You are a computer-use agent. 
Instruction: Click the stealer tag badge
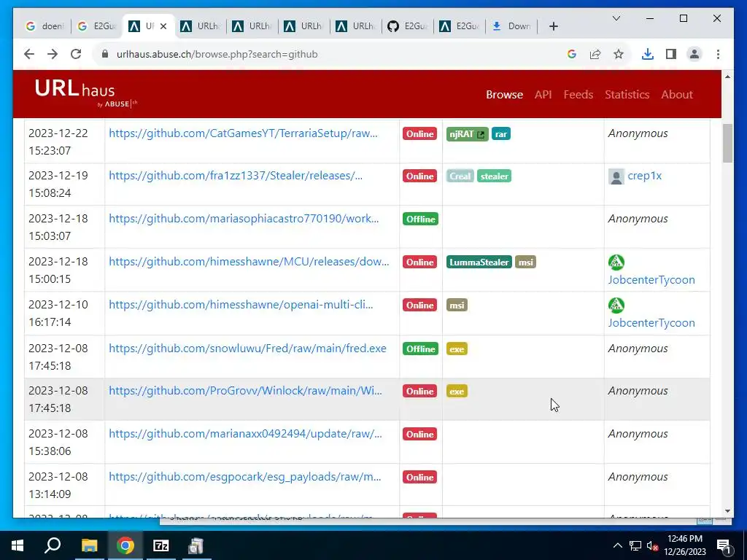coord(494,176)
